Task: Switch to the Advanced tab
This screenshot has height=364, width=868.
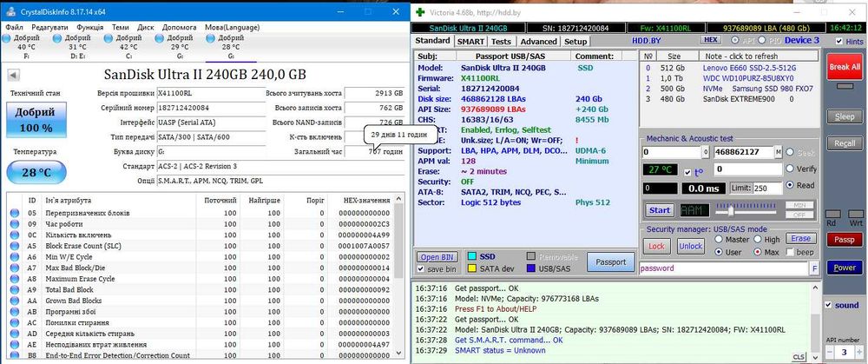Action: tap(539, 42)
